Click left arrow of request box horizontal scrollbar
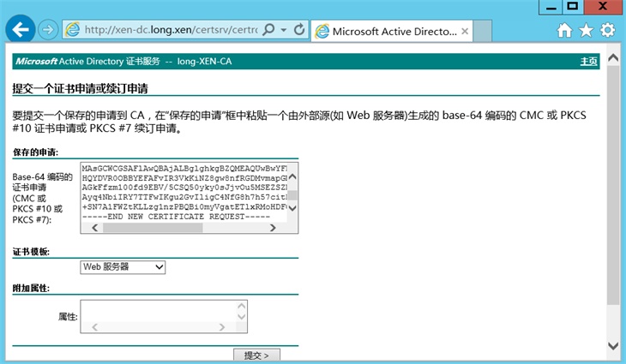 pos(94,228)
